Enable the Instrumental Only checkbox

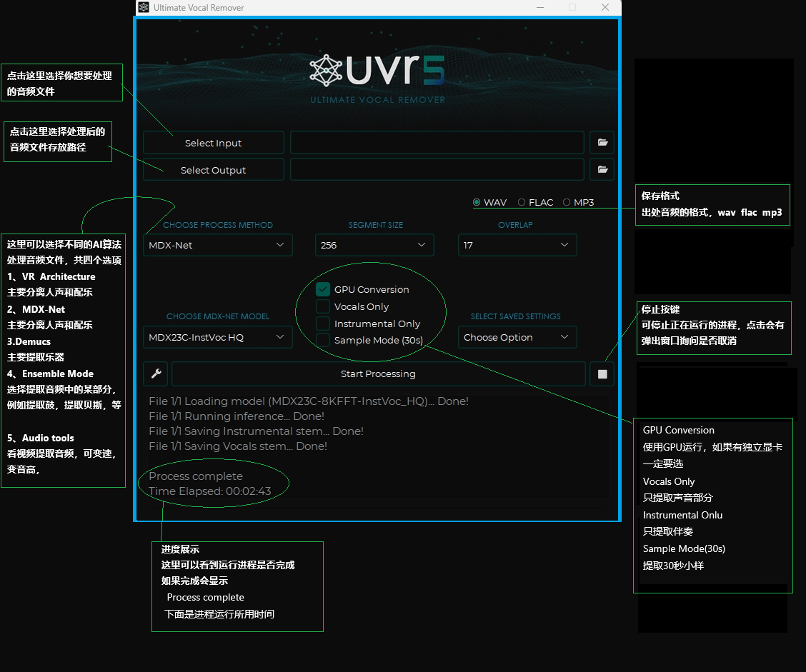point(323,324)
